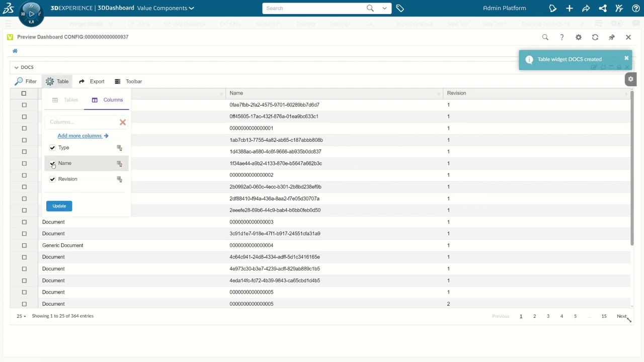Click Admin Platform user name
The image size is (644, 362).
click(x=504, y=8)
